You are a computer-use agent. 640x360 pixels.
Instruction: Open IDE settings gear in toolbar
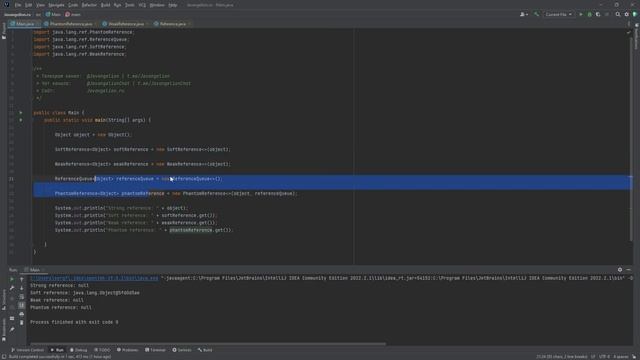[x=627, y=14]
